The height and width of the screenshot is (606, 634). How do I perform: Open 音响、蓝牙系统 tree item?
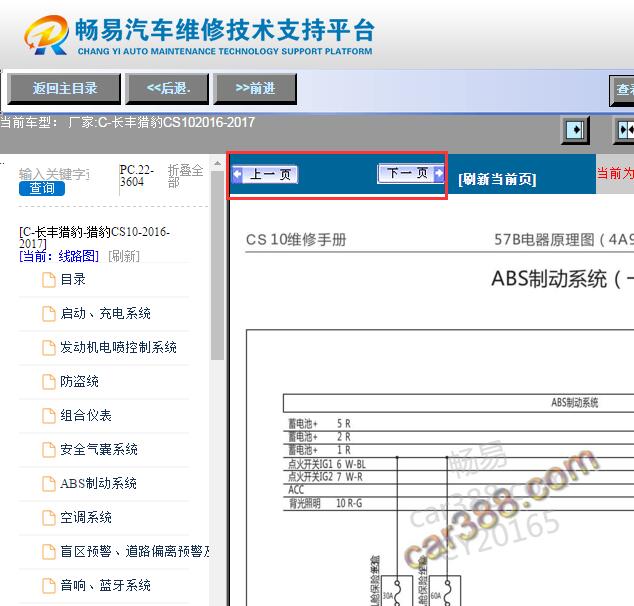click(105, 585)
